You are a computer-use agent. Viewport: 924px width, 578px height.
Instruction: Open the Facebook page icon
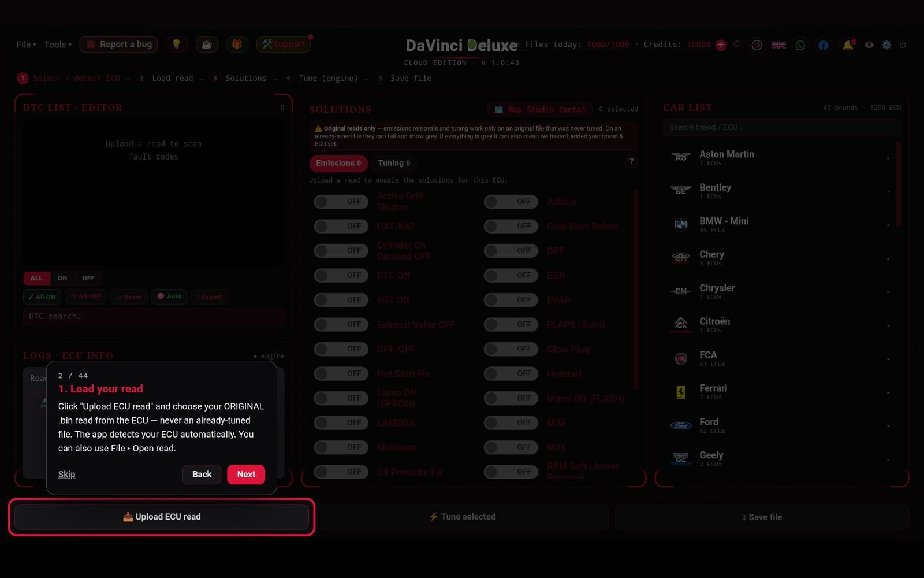pos(824,45)
